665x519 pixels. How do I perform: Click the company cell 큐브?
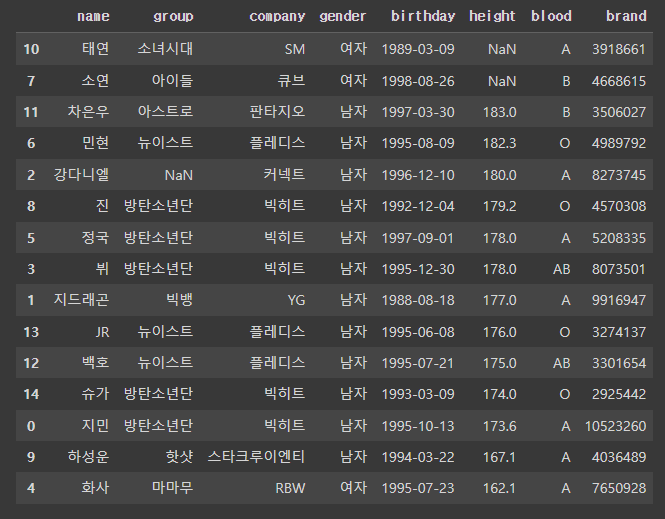point(291,80)
